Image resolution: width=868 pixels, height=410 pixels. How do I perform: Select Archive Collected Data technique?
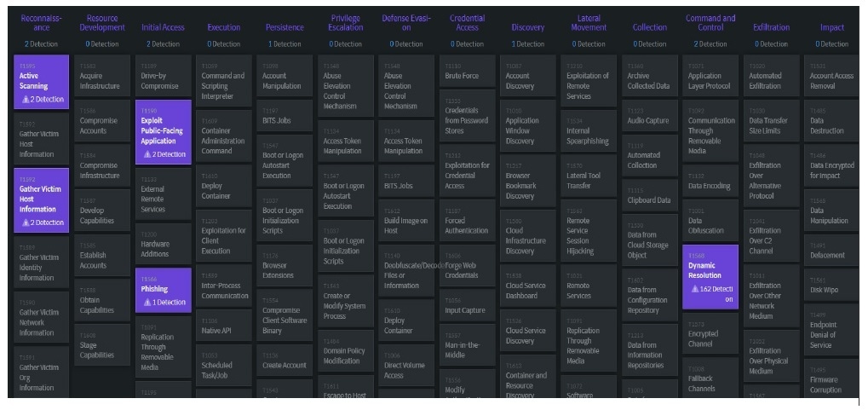pyautogui.click(x=649, y=79)
